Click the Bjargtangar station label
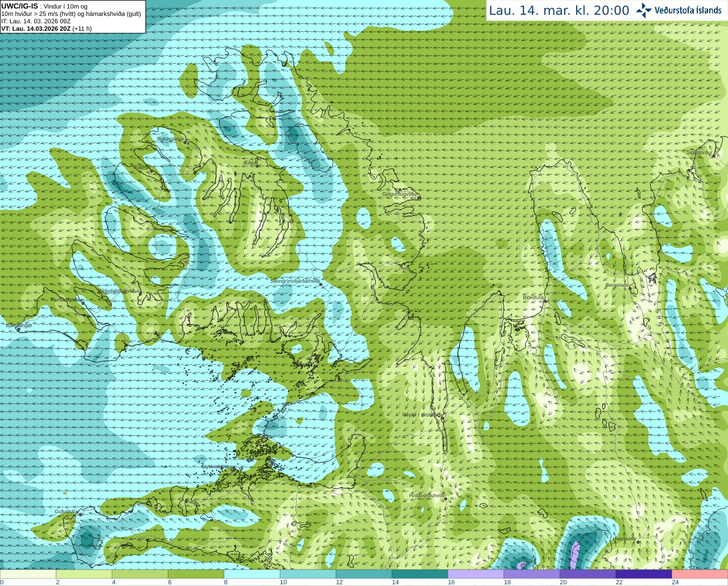The width and height of the screenshot is (728, 586). (x=19, y=325)
